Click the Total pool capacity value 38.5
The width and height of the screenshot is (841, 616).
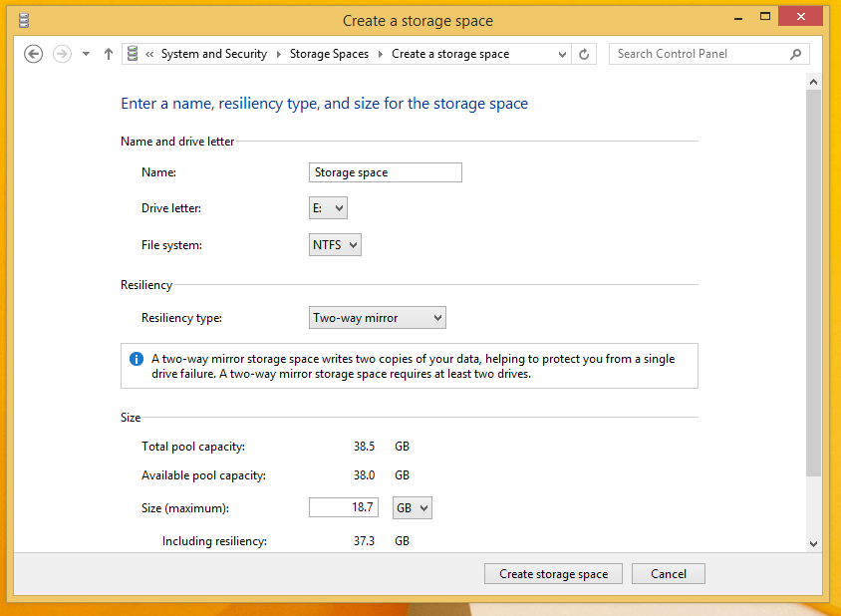(x=364, y=447)
